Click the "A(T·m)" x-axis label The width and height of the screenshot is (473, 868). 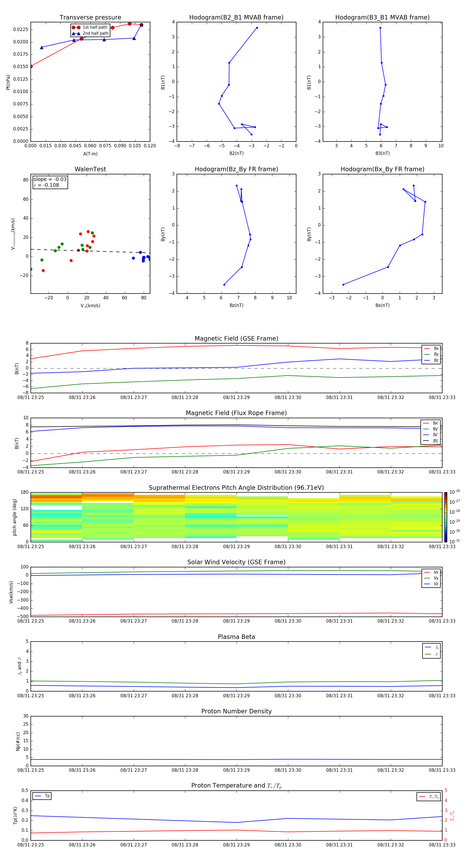point(90,154)
